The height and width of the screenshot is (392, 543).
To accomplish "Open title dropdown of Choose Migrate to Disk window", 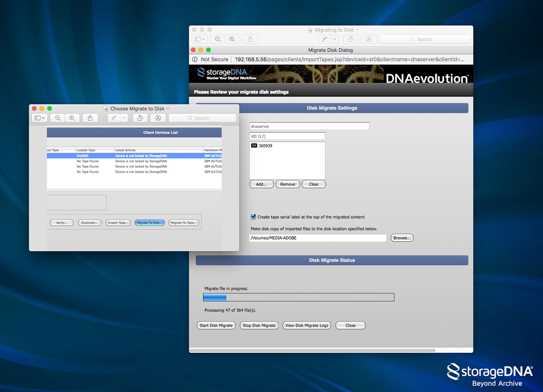I will 168,109.
